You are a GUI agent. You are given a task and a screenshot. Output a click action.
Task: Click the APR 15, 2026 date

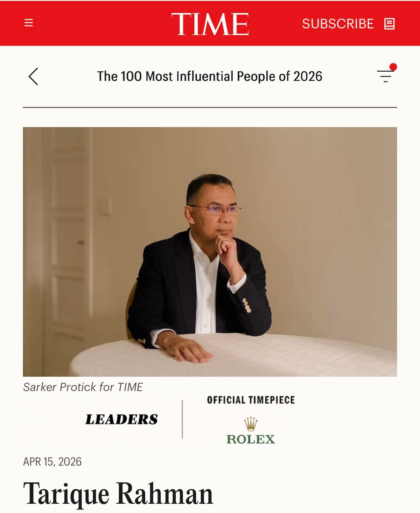[x=52, y=460]
